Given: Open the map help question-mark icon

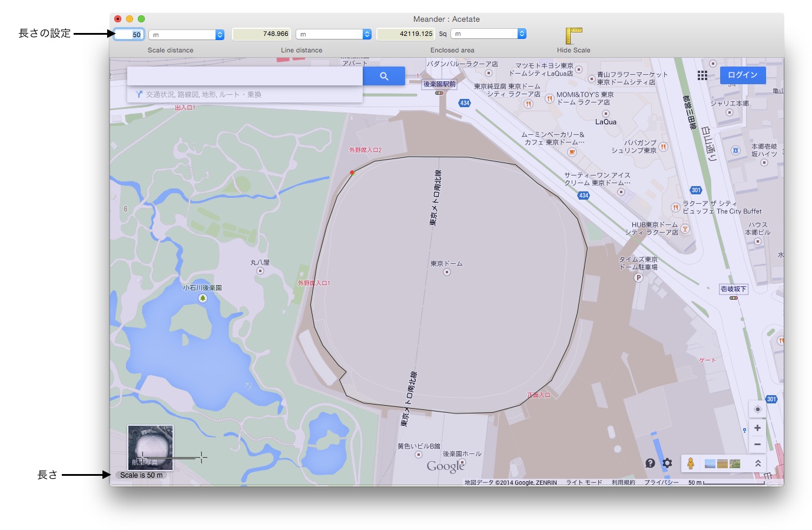Looking at the screenshot, I should pyautogui.click(x=650, y=463).
